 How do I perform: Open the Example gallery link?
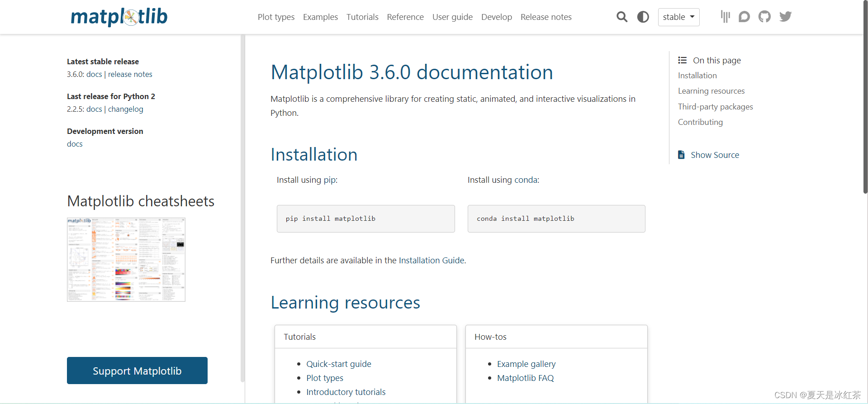click(x=526, y=364)
